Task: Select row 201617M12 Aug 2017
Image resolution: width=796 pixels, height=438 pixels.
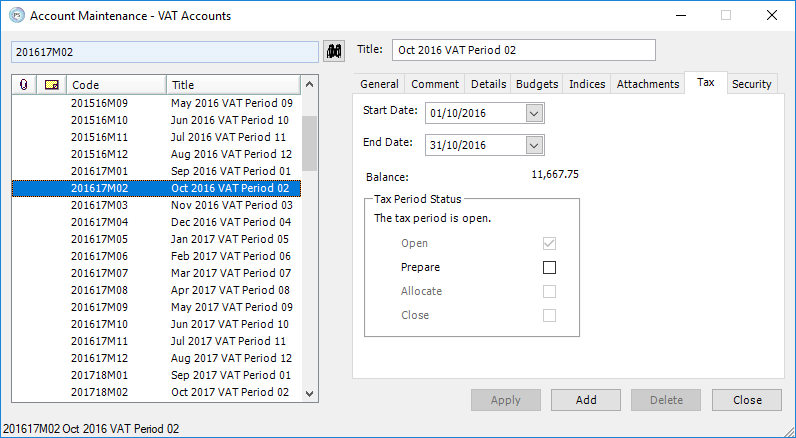Action: [156, 358]
